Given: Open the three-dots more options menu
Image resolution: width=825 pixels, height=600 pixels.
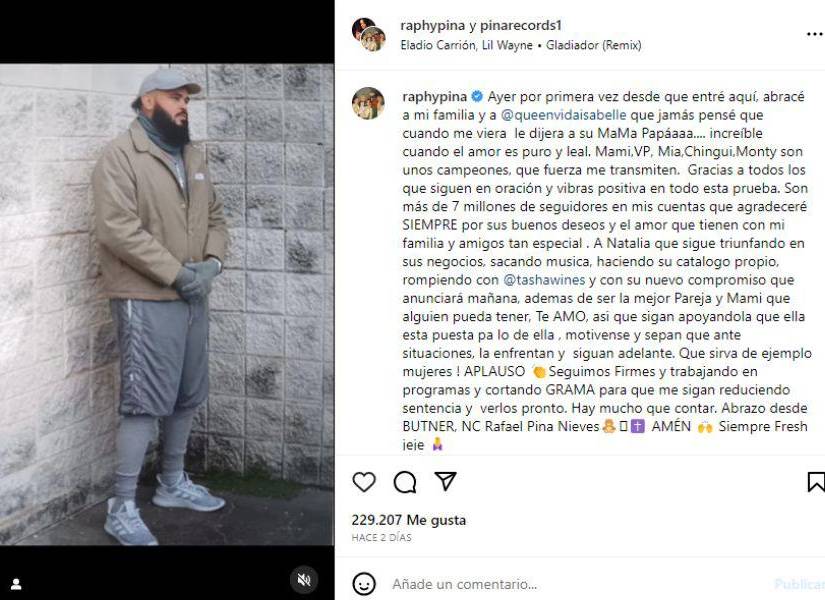Looking at the screenshot, I should (x=814, y=34).
